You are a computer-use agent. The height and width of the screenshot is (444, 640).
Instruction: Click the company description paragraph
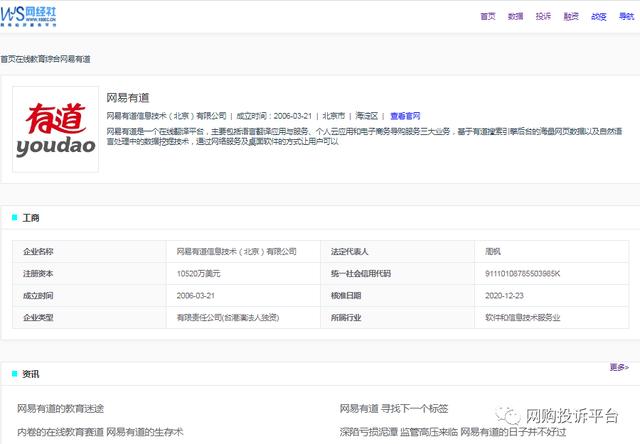(364, 136)
